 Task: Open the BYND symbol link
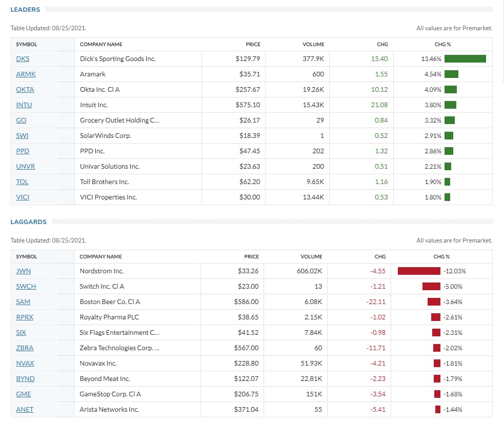26,379
